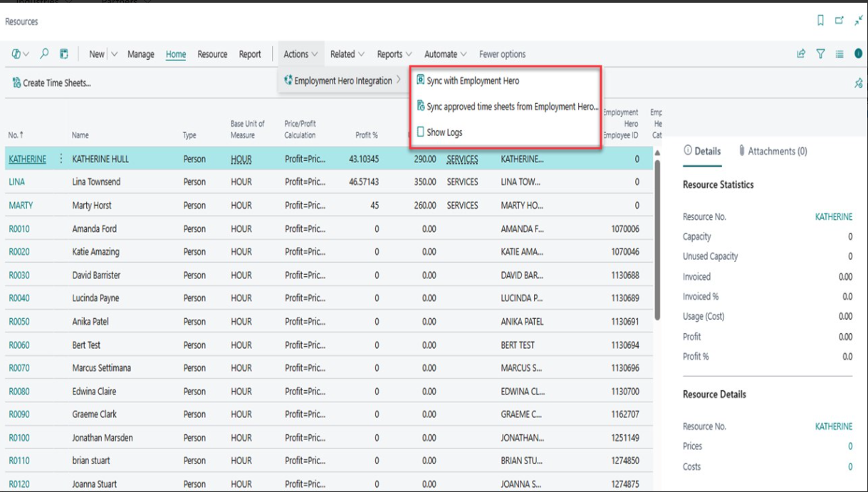Choose Show Logs from the submenu
The width and height of the screenshot is (868, 492).
point(444,132)
